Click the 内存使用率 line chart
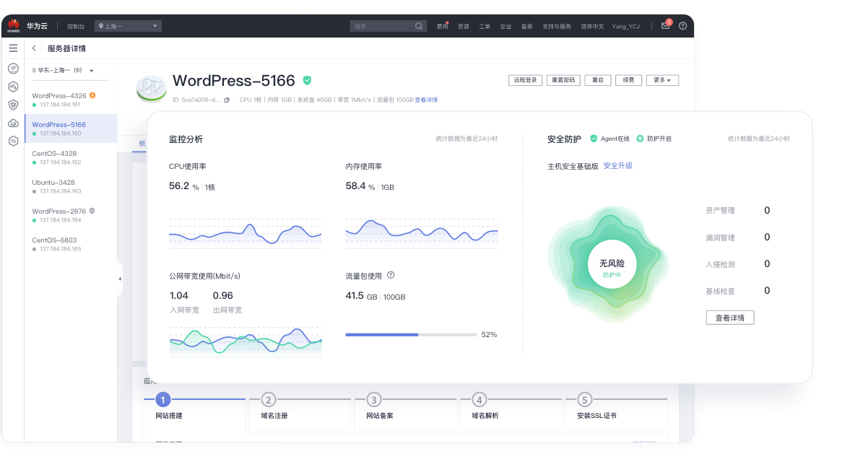 pyautogui.click(x=422, y=232)
